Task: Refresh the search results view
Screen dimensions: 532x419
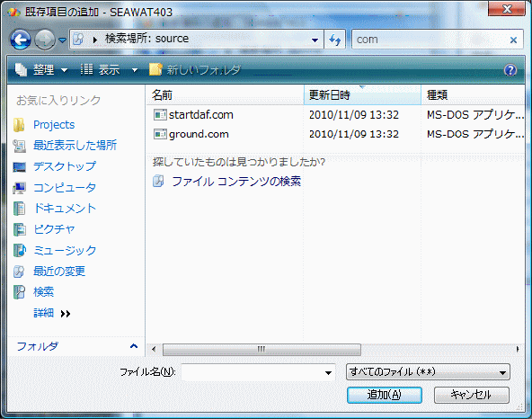Action: [335, 40]
